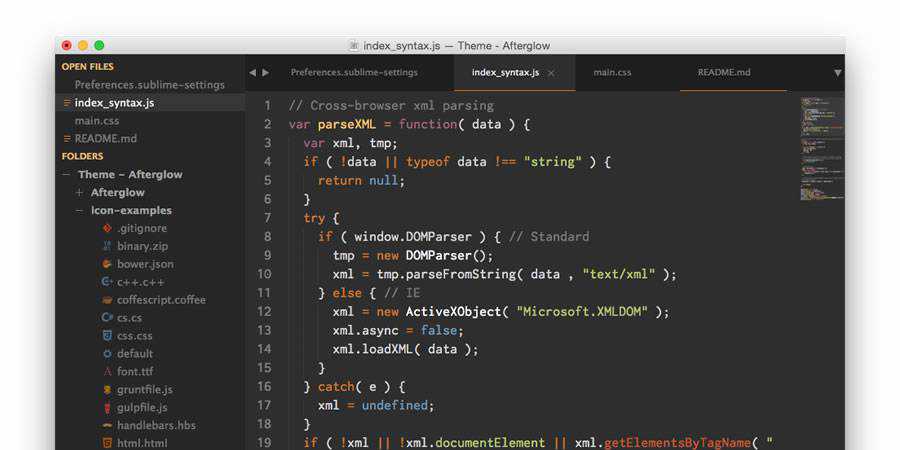
Task: Click the css.css shield icon
Action: point(107,336)
